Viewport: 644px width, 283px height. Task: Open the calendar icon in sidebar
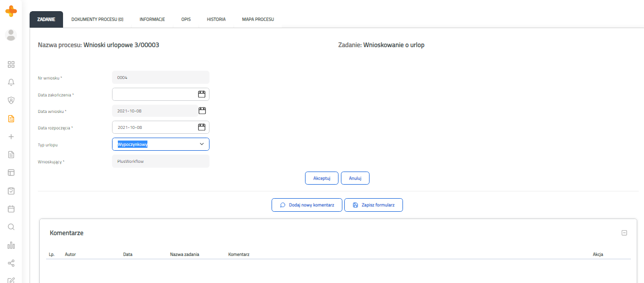[x=11, y=209]
